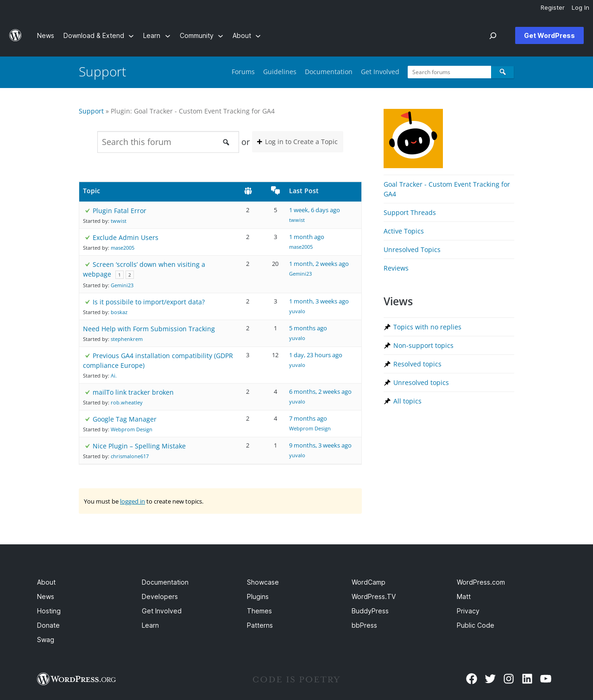Open the Exclude Admin Users topic
The width and height of the screenshot is (593, 700).
[126, 238]
